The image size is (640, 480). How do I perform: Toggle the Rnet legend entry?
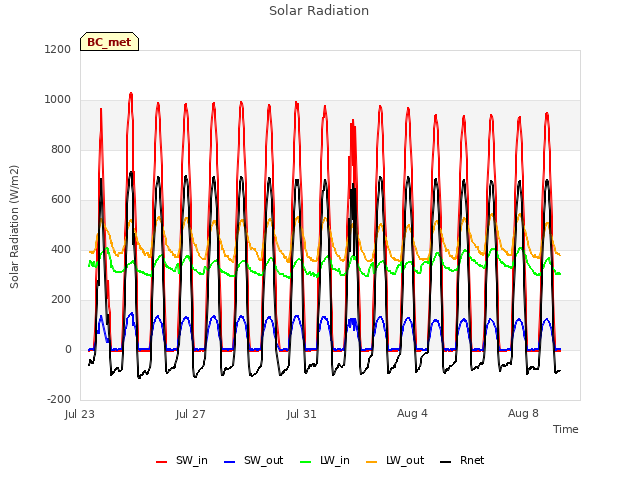(462, 461)
